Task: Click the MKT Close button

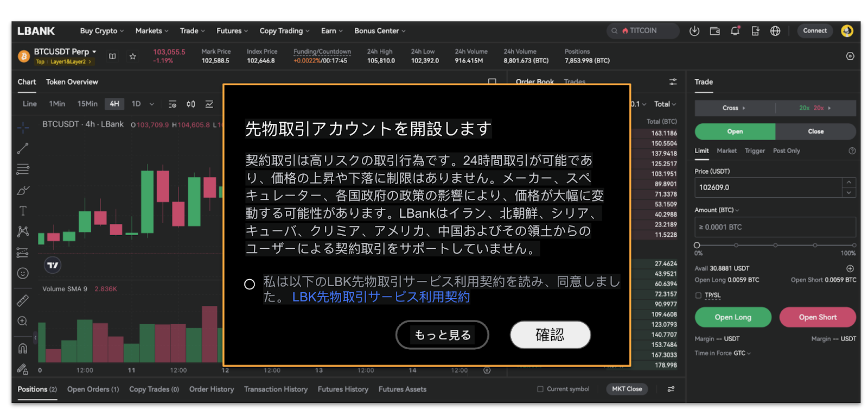Action: pyautogui.click(x=627, y=389)
